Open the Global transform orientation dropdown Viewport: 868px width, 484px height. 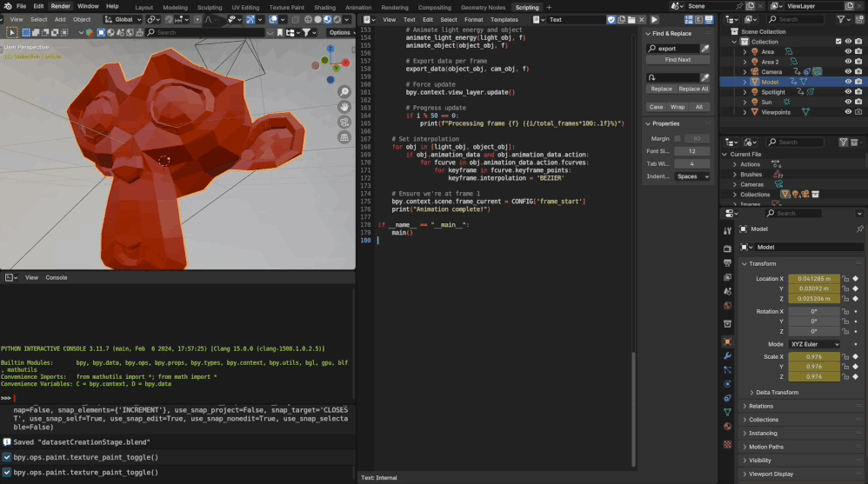123,19
